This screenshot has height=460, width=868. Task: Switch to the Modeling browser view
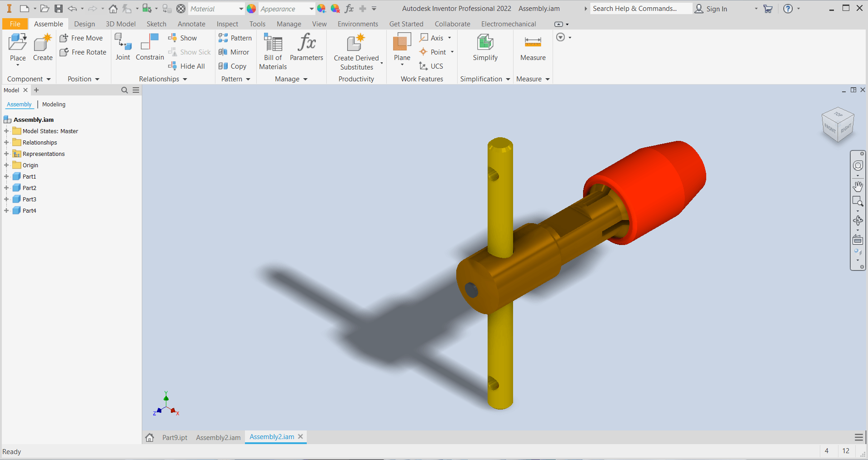click(54, 105)
